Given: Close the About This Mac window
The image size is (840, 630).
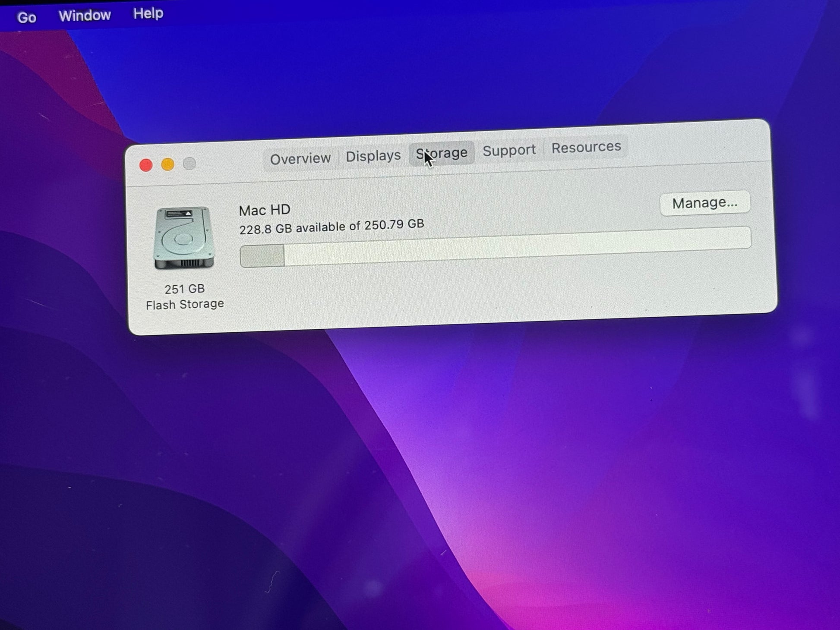Looking at the screenshot, I should tap(146, 165).
